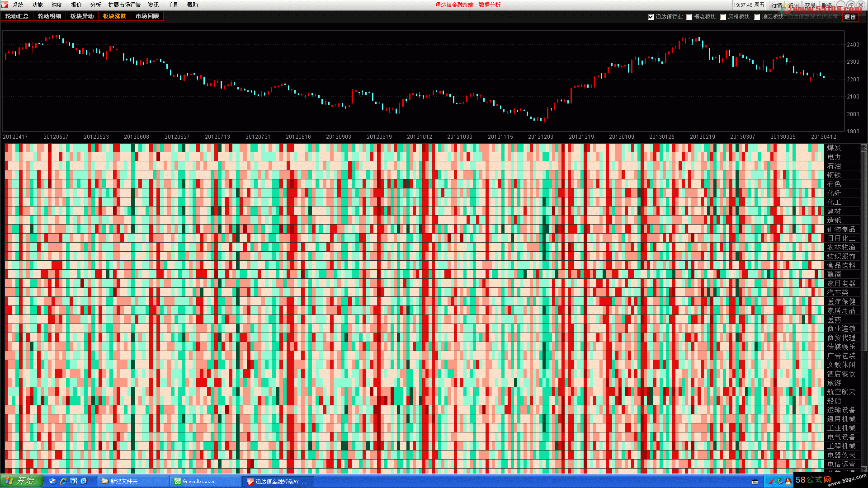Select the 工程机械 sector row label

pyautogui.click(x=841, y=446)
